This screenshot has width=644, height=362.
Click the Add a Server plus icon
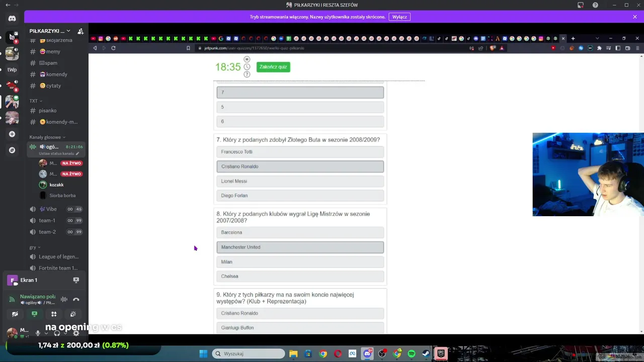point(12,134)
